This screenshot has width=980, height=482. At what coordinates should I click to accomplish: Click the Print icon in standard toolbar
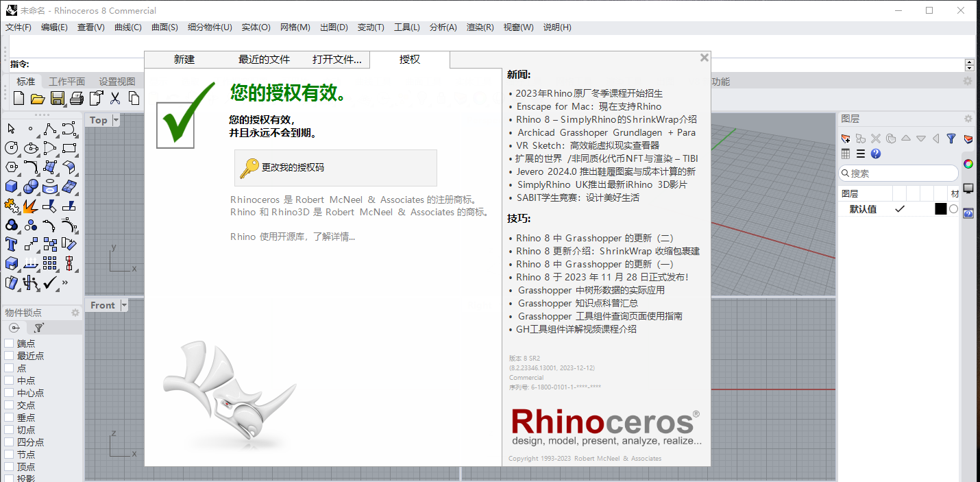pos(77,98)
